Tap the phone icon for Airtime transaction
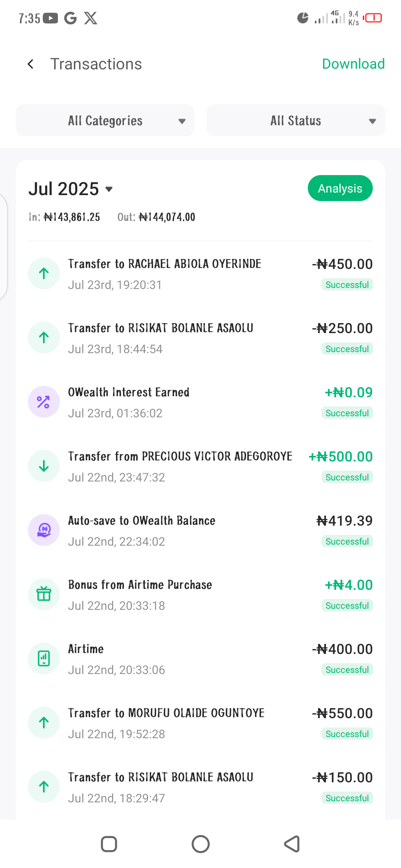The height and width of the screenshot is (868, 401). coord(44,658)
